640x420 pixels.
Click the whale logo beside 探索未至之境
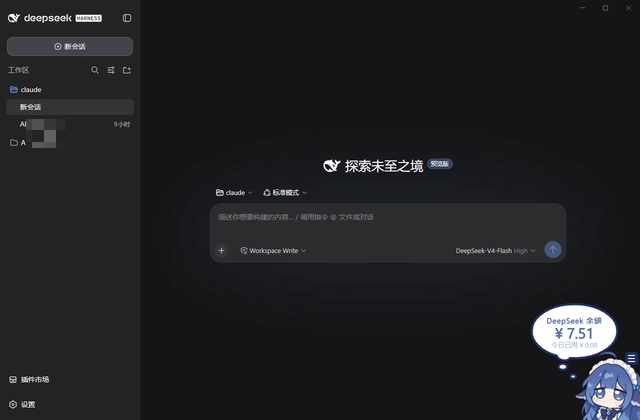point(331,166)
